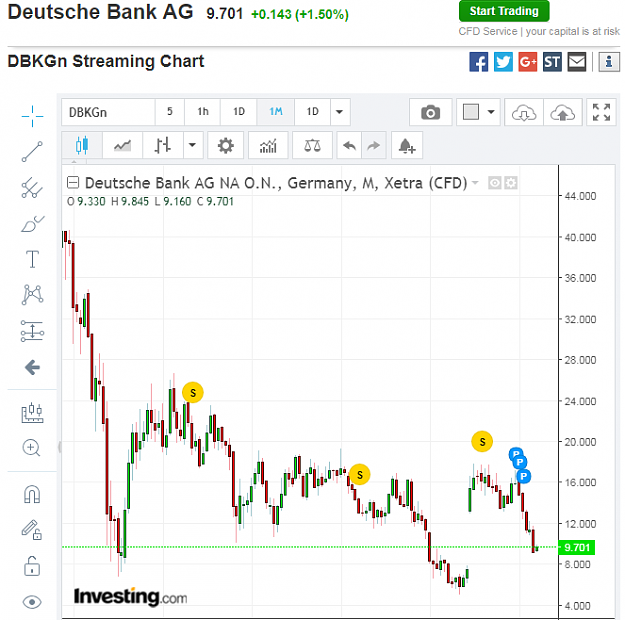Switch to first 1D interval button
625x620 pixels.
pyautogui.click(x=238, y=112)
